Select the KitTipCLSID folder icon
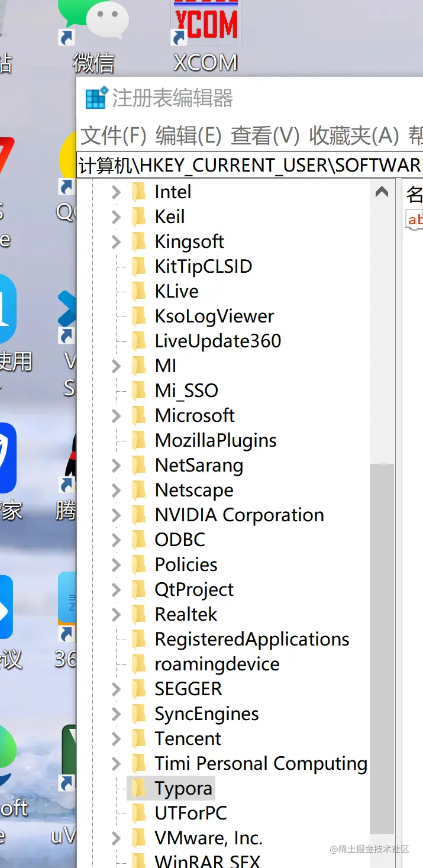423x868 pixels. tap(138, 266)
